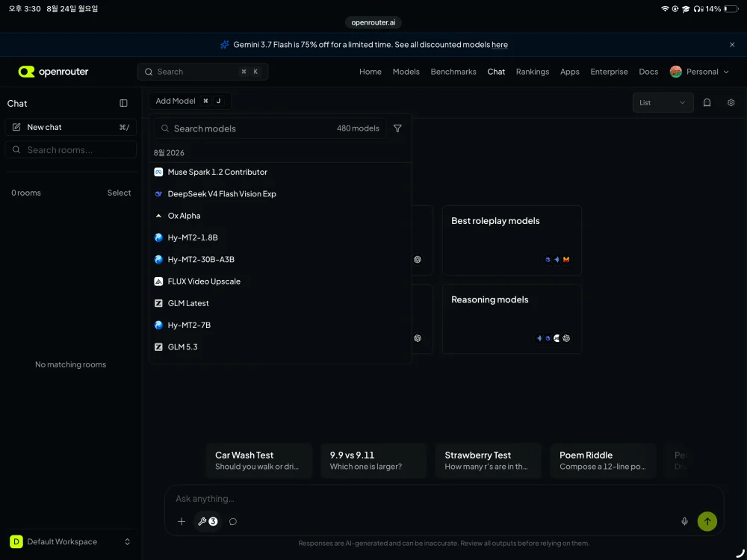Open Docs navigation item
This screenshot has height=560, width=747.
(648, 72)
